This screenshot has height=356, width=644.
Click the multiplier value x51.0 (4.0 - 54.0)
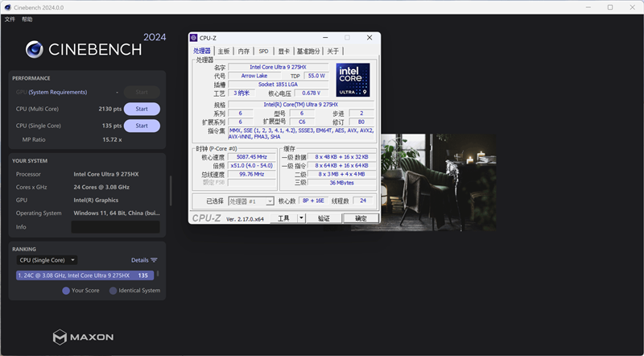tap(252, 165)
